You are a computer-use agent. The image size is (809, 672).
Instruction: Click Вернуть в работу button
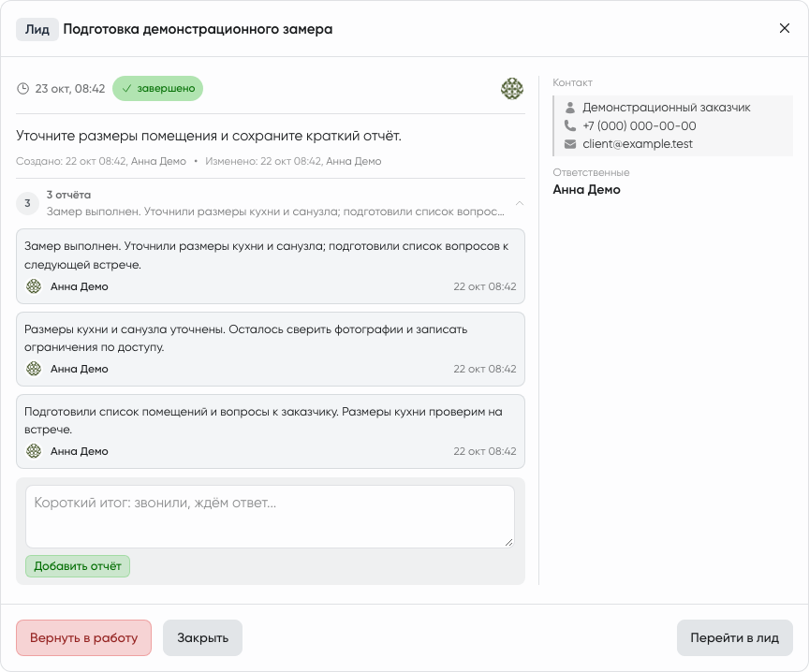(83, 638)
